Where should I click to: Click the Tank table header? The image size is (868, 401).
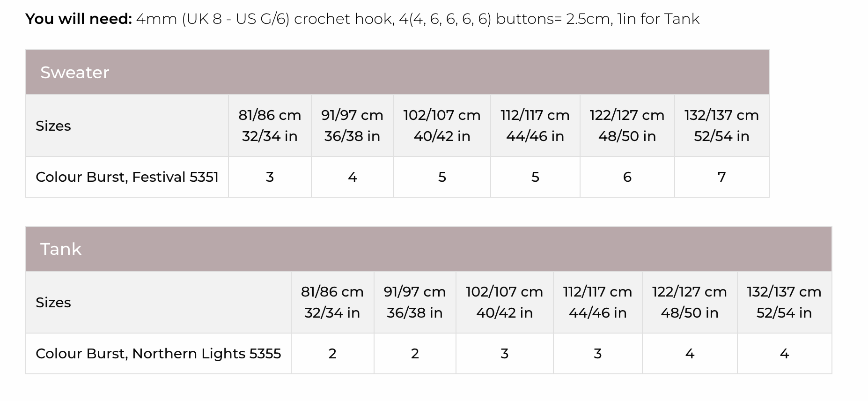click(61, 249)
